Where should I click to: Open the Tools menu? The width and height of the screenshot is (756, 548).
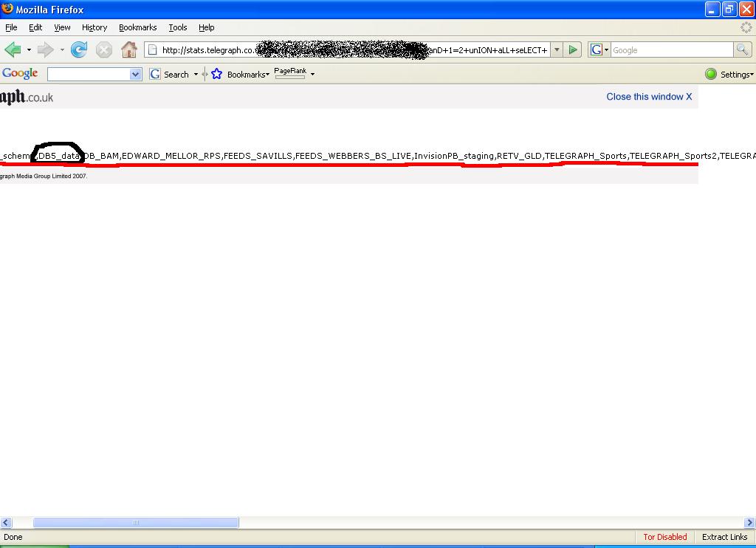click(x=178, y=27)
